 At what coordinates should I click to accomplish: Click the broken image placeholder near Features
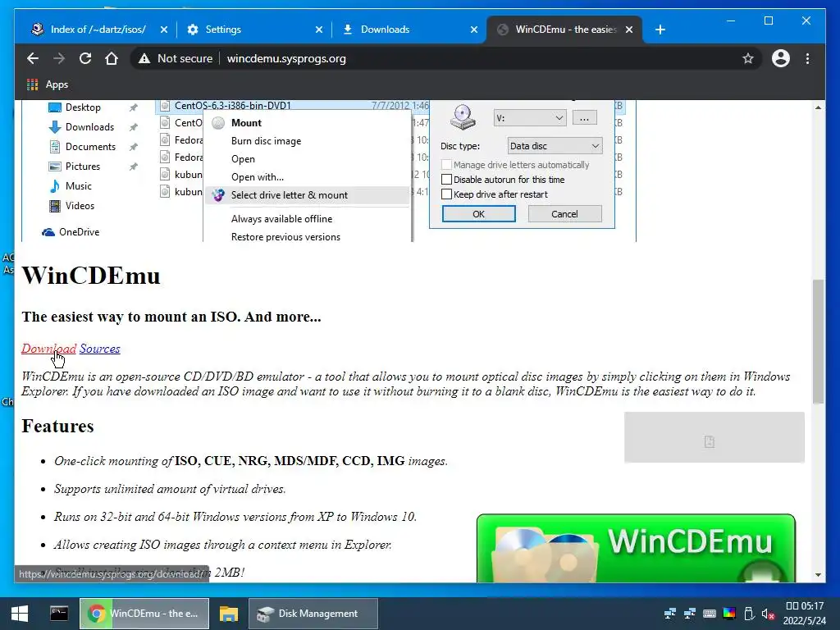click(x=714, y=437)
